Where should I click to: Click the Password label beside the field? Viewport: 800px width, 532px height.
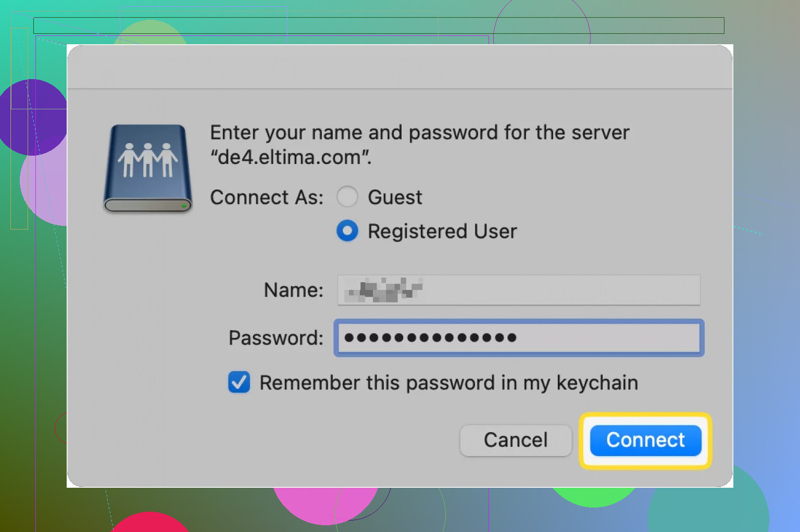click(x=276, y=338)
